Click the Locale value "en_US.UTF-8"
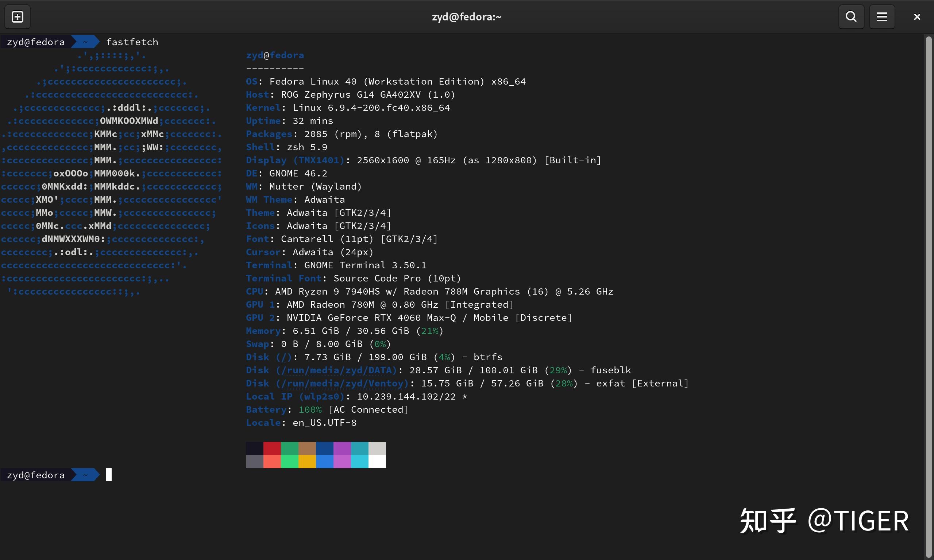Screen dimensions: 934x560 [325, 423]
